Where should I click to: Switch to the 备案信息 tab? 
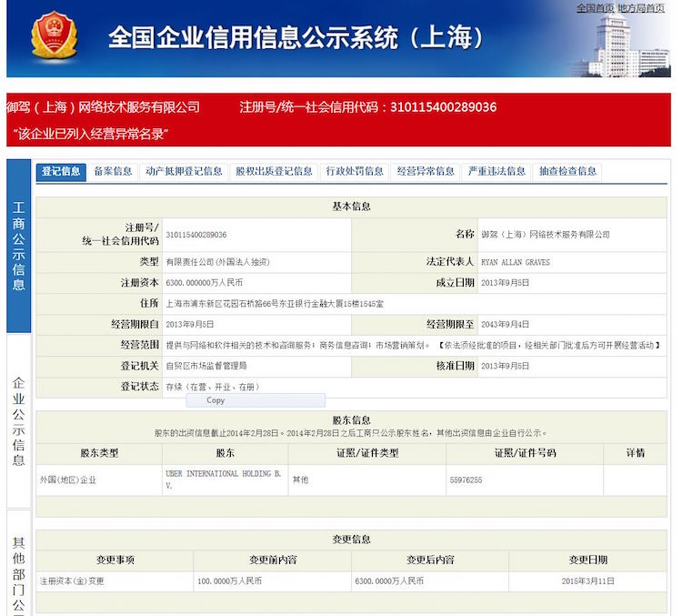click(113, 172)
